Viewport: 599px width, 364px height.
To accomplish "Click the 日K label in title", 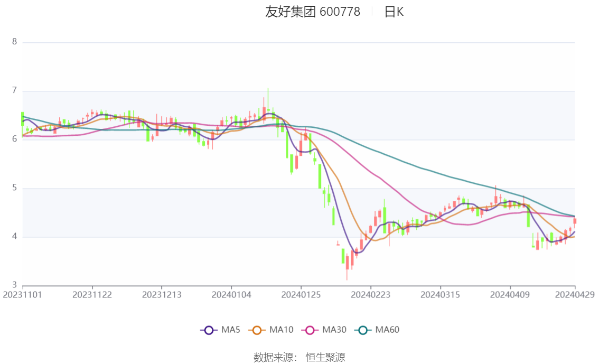I will 394,12.
